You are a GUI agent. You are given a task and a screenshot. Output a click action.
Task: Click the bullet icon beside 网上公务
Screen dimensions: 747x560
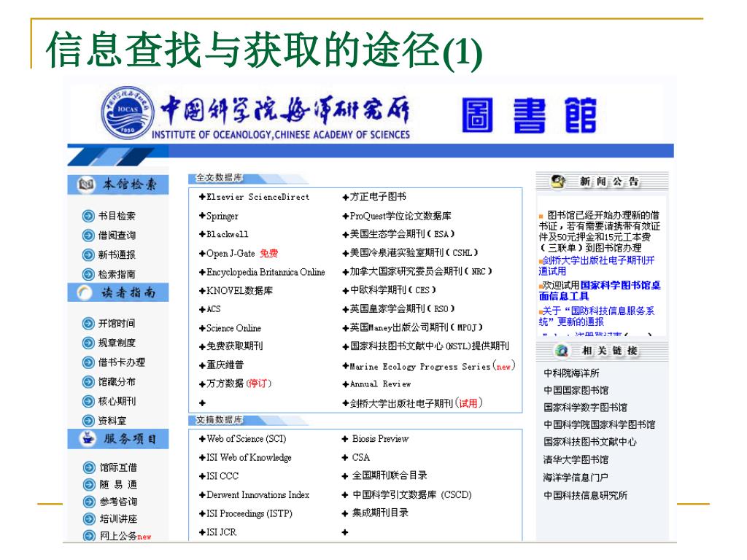(89, 536)
